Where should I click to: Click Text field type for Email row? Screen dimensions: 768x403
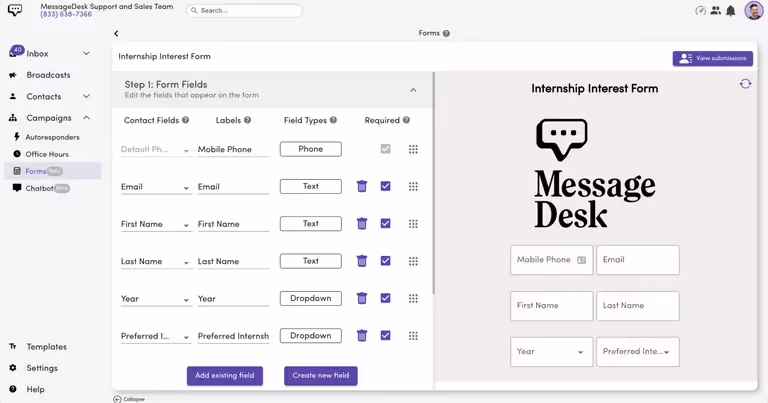(x=311, y=186)
